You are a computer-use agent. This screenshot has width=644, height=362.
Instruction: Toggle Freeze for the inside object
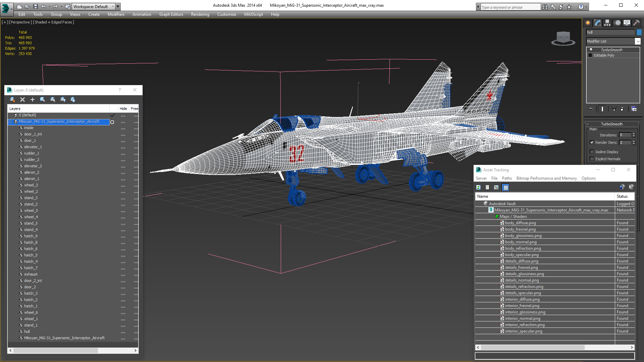(136, 128)
